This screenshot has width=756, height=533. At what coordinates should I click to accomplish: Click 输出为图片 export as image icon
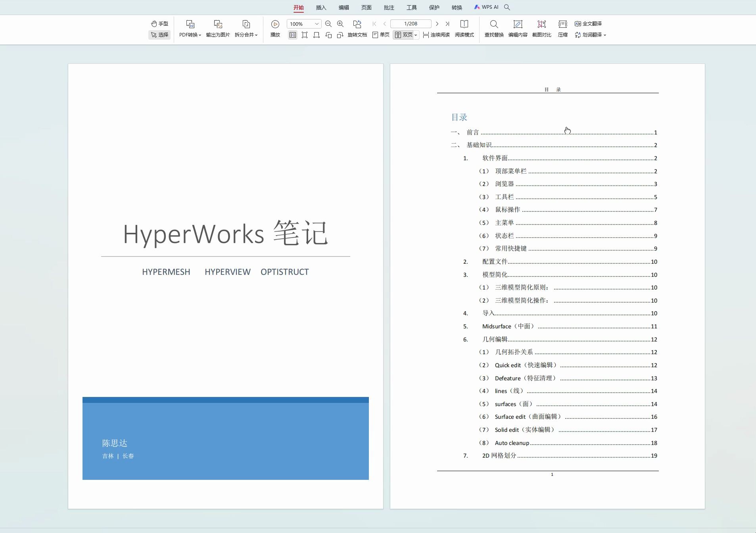pyautogui.click(x=218, y=29)
